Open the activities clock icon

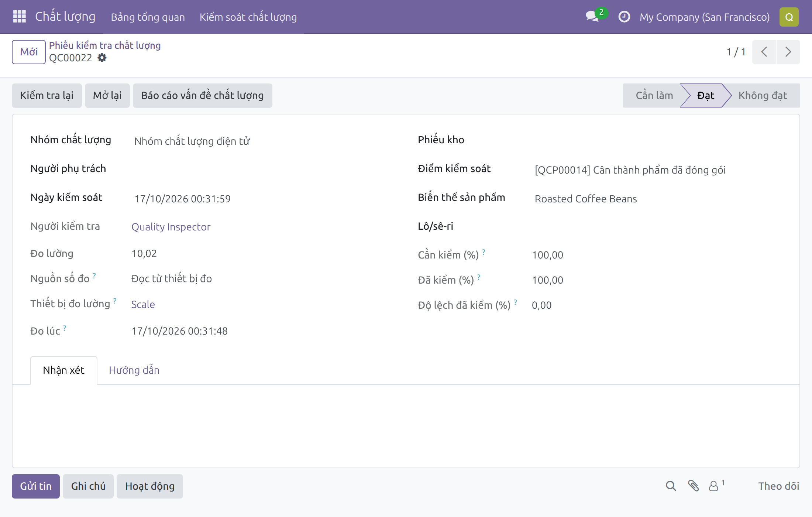[x=624, y=17]
